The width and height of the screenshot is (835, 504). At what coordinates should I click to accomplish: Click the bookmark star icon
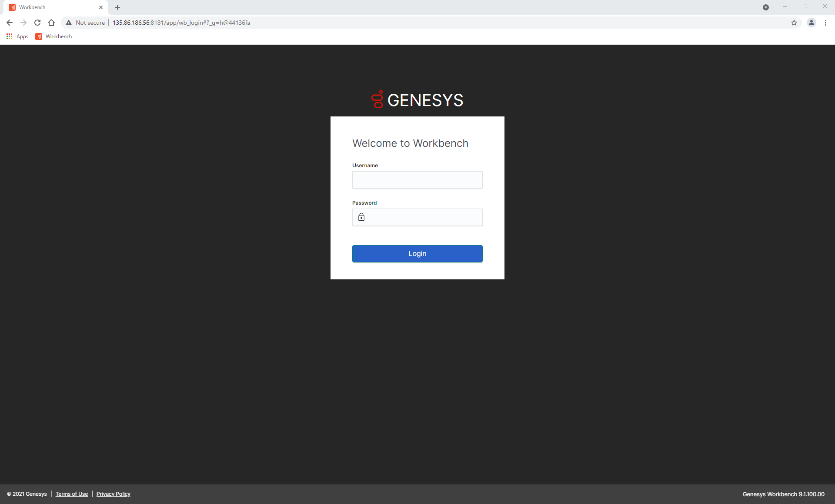click(x=795, y=23)
